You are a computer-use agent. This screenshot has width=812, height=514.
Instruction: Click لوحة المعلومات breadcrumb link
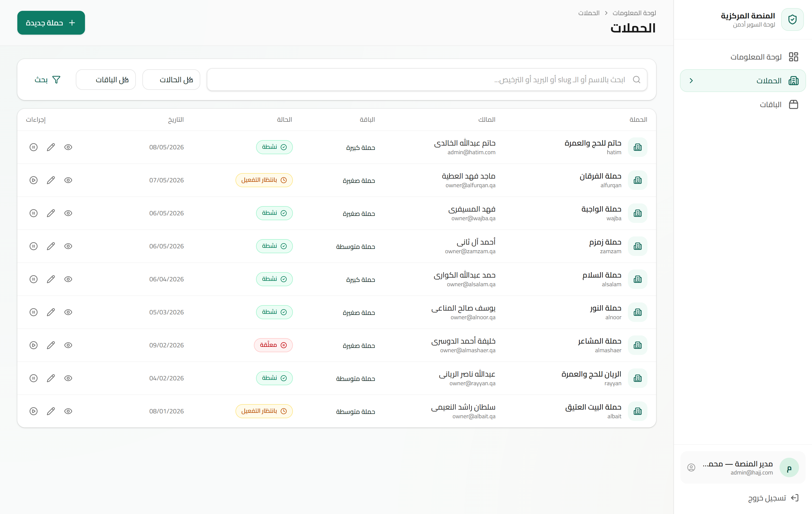click(634, 13)
